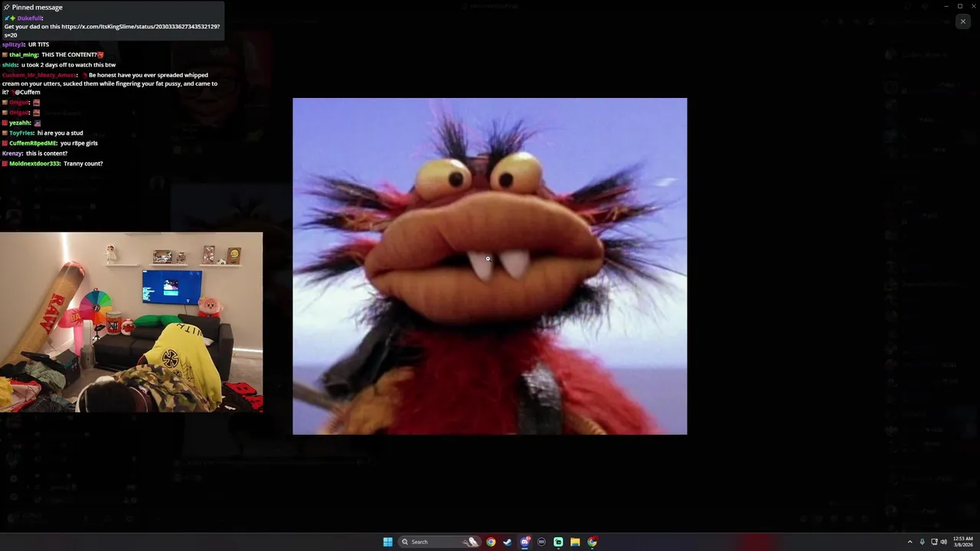The height and width of the screenshot is (551, 980).
Task: Click the taskbar Search box
Action: (438, 542)
